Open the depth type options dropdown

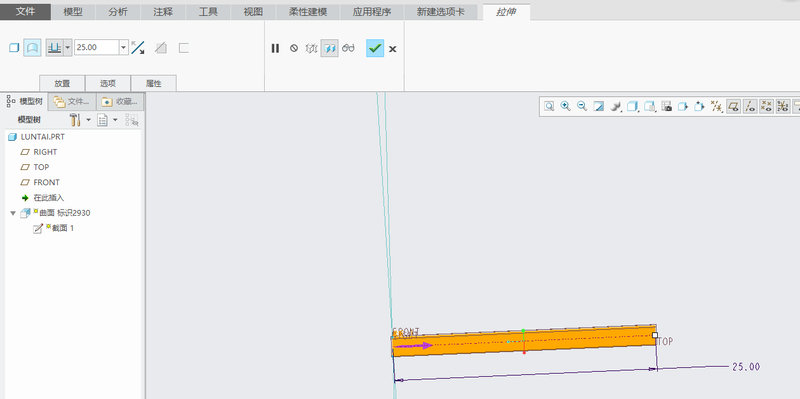click(67, 48)
